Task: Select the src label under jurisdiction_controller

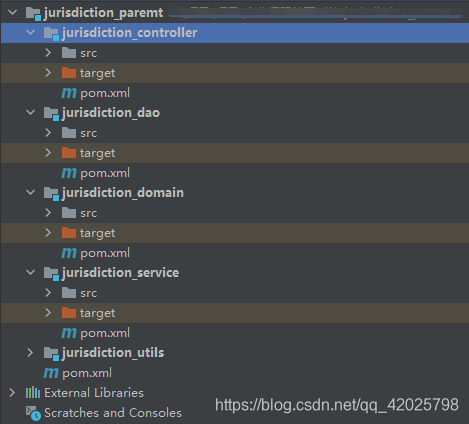Action: 89,53
